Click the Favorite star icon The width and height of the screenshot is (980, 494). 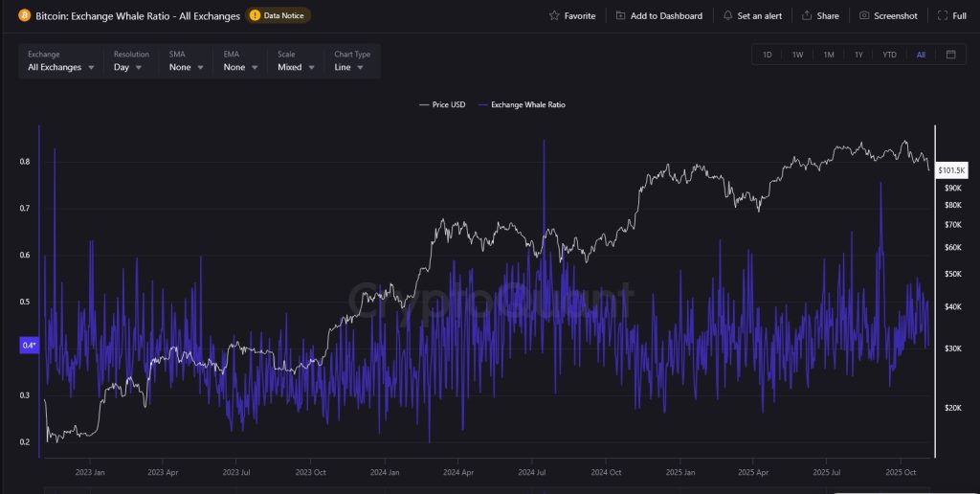tap(555, 15)
